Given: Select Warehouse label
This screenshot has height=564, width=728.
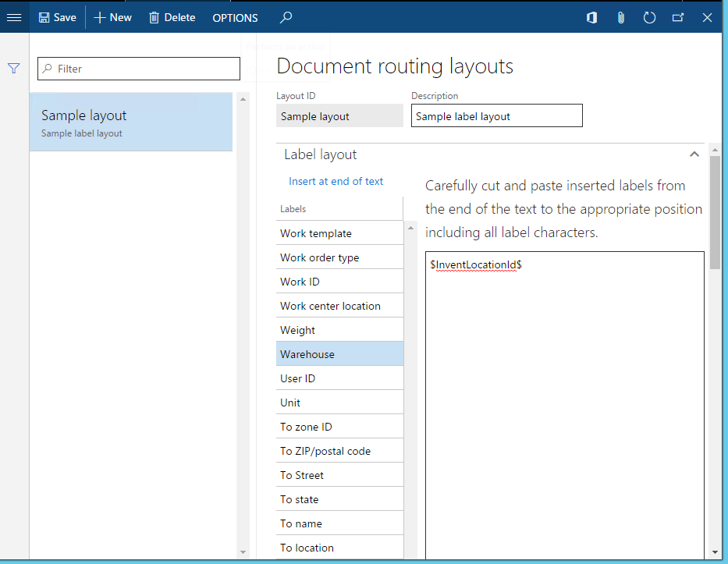Looking at the screenshot, I should 339,353.
